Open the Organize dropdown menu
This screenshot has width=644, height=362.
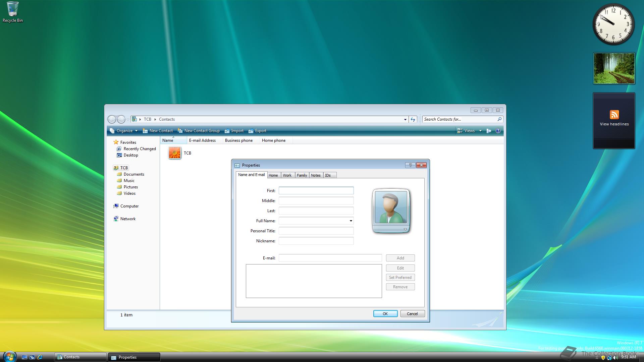click(x=124, y=131)
